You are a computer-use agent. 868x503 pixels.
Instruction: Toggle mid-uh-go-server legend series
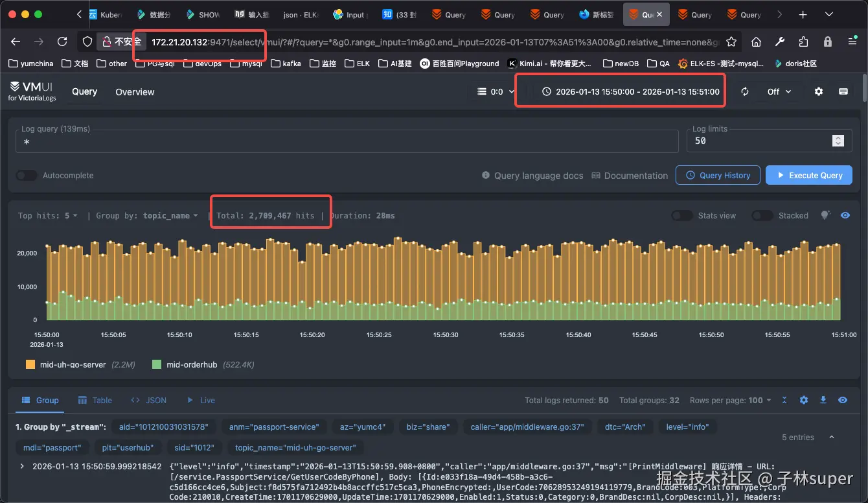click(x=80, y=364)
